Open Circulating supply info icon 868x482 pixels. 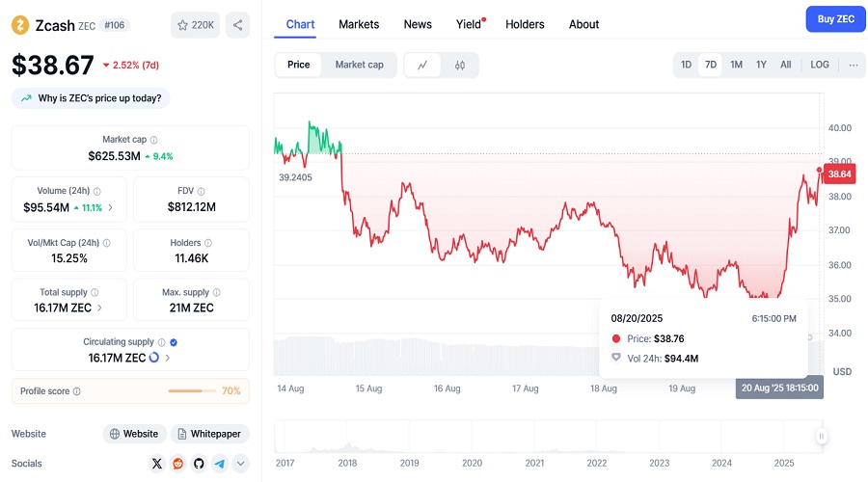(x=162, y=342)
